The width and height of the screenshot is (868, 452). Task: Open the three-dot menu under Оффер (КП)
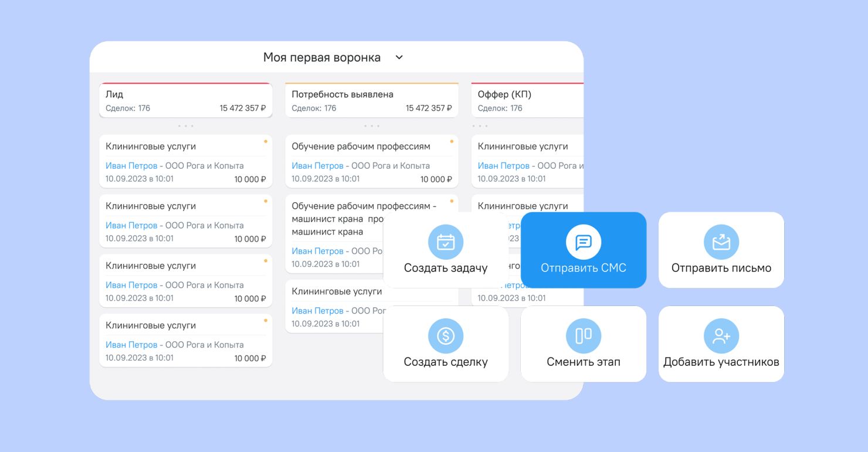tap(480, 126)
